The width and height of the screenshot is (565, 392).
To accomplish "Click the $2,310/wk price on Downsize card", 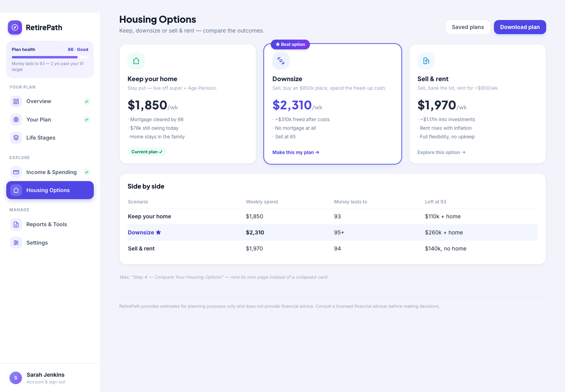I will point(297,105).
